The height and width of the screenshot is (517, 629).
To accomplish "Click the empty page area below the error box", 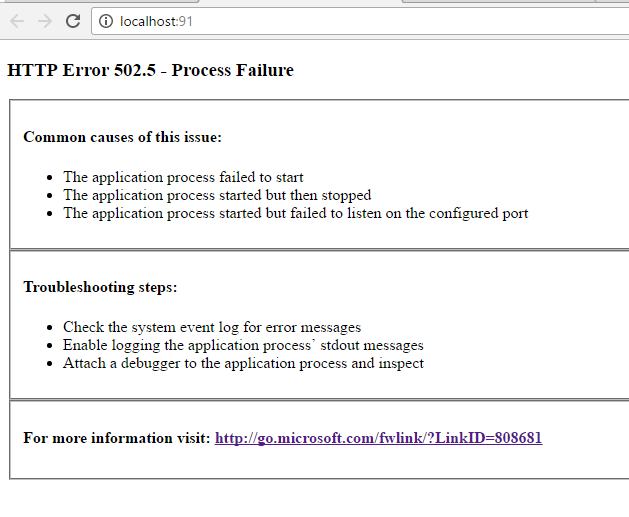I will point(314,498).
